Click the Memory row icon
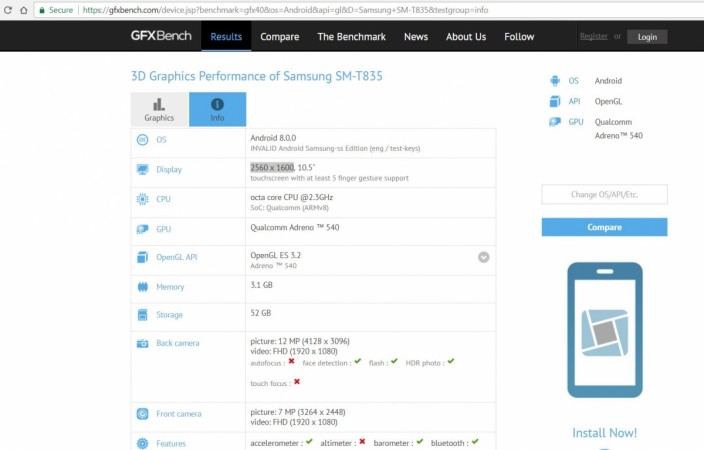Image resolution: width=704 pixels, height=450 pixels. (x=142, y=287)
